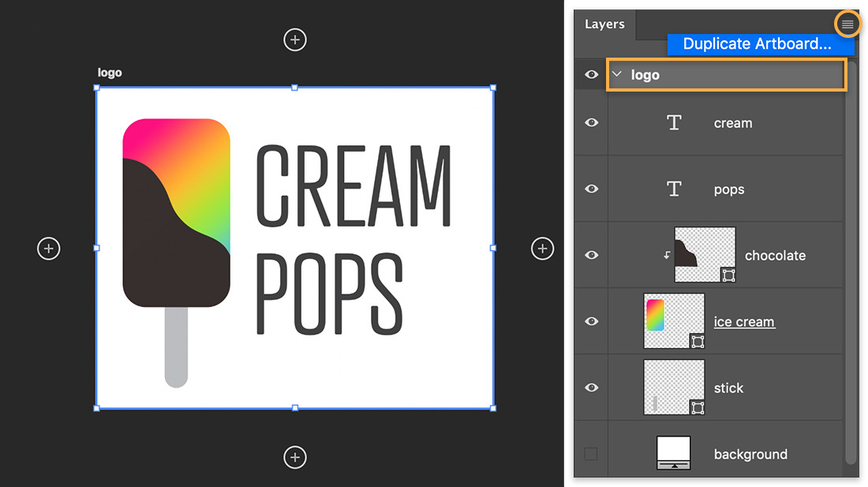The image size is (868, 487).
Task: Click the ice cream layer's smart object badge
Action: click(x=696, y=341)
